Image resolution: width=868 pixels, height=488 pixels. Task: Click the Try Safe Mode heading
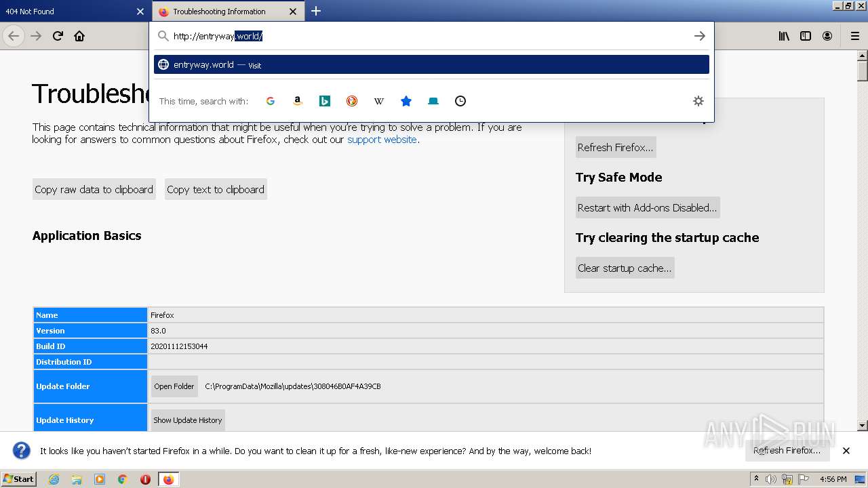point(618,178)
